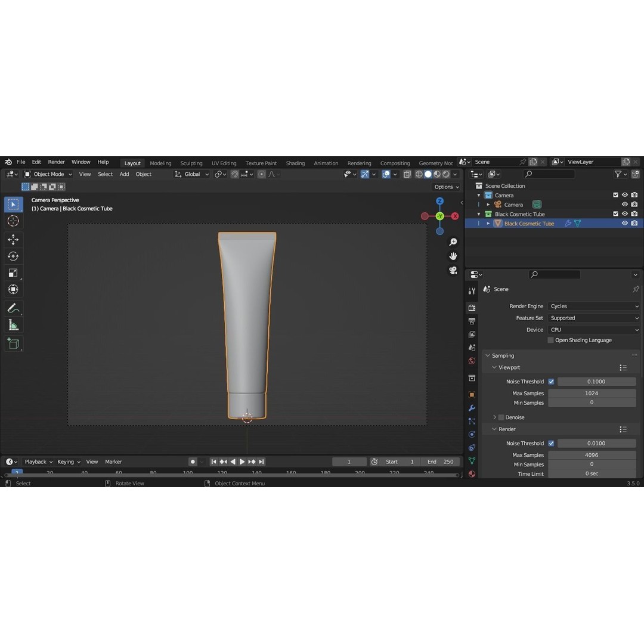Click the timeline End frame 250 field
This screenshot has width=644, height=644.
pyautogui.click(x=441, y=462)
